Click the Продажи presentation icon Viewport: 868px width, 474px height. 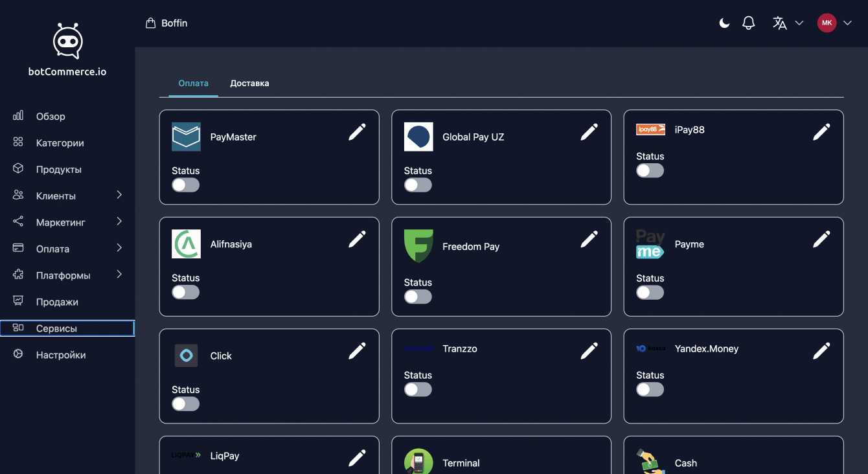tap(18, 302)
